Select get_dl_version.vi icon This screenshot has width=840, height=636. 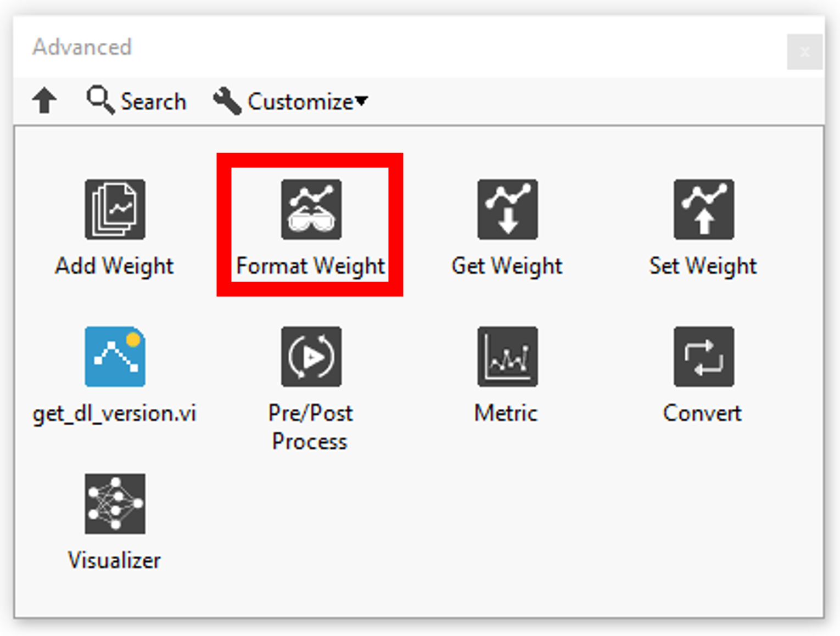pyautogui.click(x=115, y=357)
